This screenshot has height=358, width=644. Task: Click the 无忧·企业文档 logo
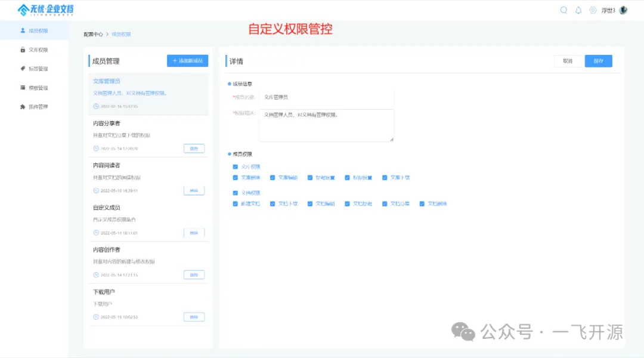point(45,10)
